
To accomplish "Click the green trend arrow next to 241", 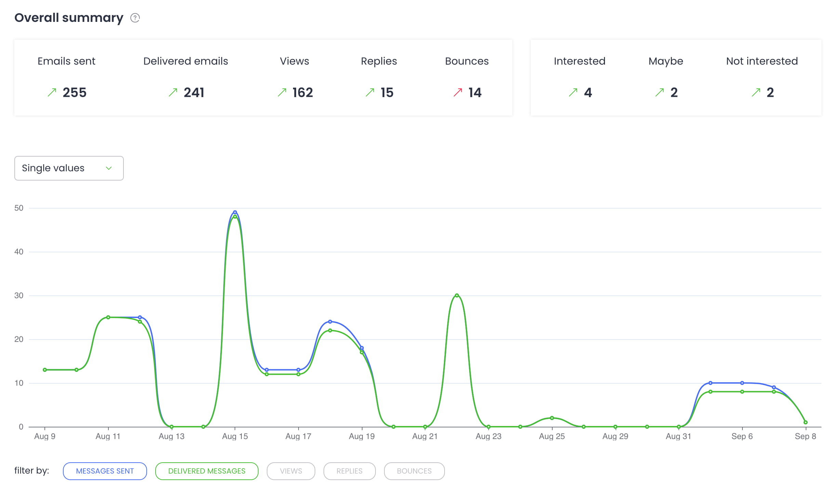I will point(173,92).
